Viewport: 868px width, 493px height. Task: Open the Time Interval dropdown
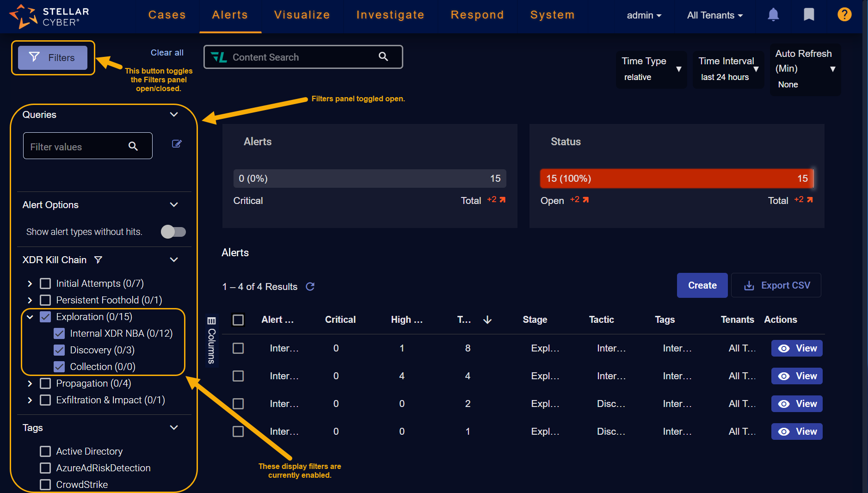click(x=728, y=69)
